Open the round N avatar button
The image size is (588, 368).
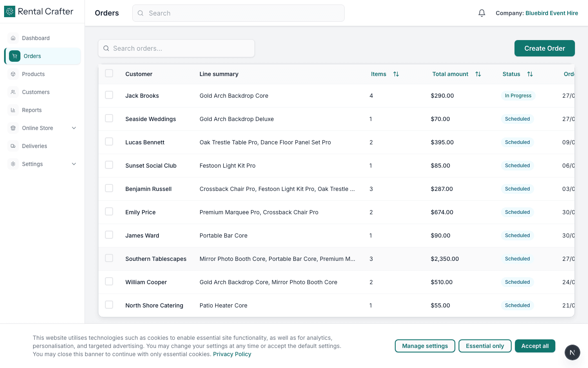coord(572,352)
